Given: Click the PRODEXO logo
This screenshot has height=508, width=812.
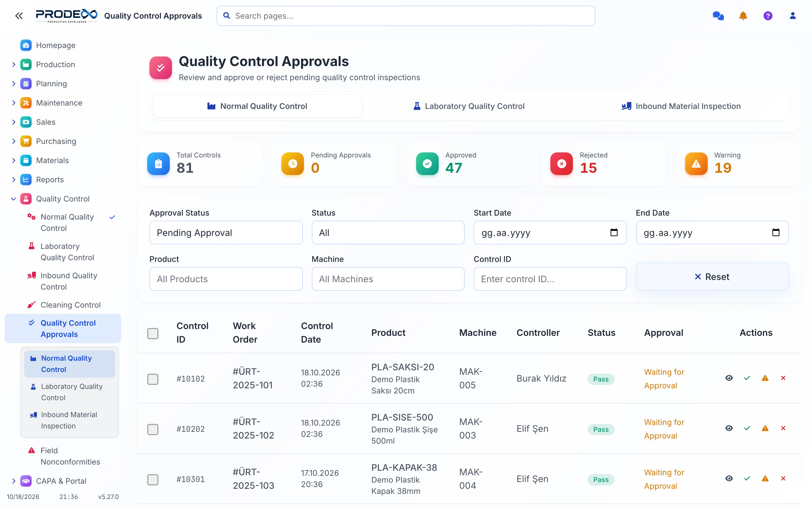Looking at the screenshot, I should click(x=67, y=16).
